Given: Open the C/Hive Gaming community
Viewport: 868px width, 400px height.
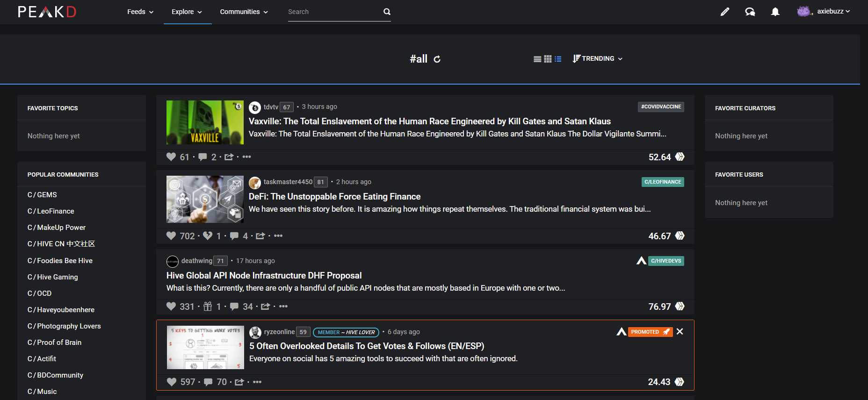Looking at the screenshot, I should click(x=53, y=277).
